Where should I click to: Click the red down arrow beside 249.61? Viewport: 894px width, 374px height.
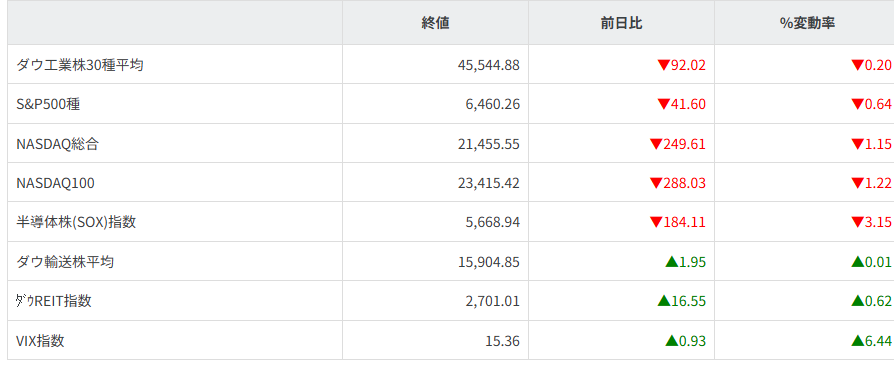point(656,144)
